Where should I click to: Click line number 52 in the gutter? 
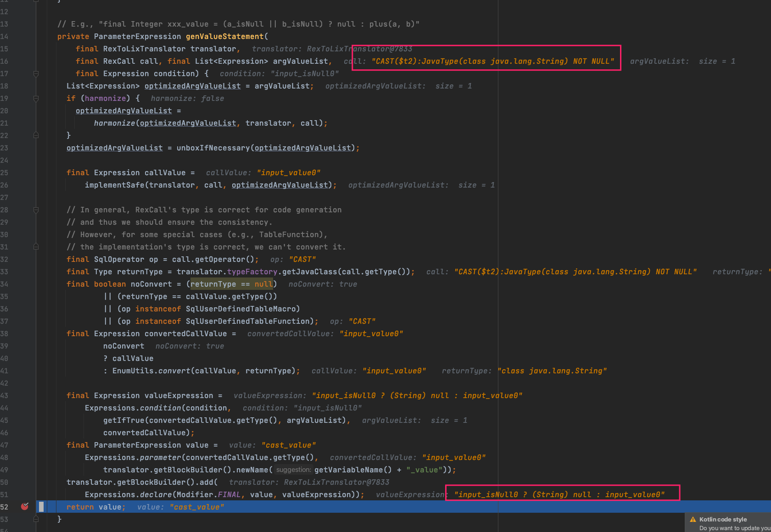tap(5, 507)
